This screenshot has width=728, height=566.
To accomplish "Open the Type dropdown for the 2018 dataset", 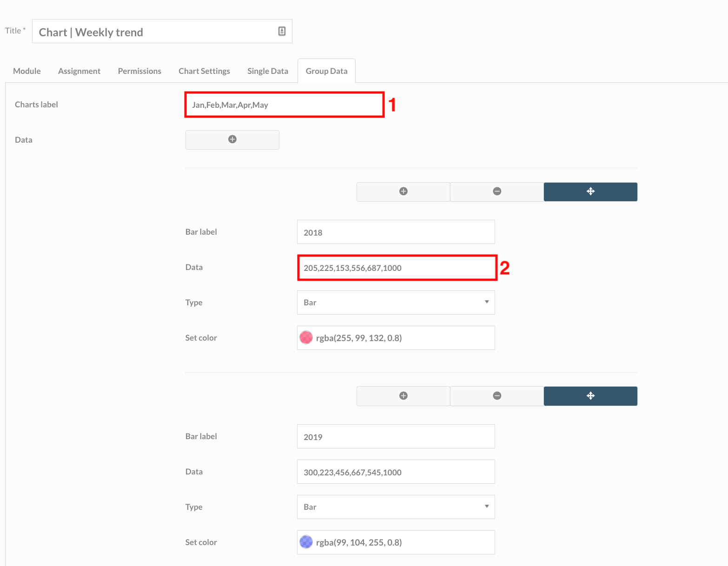I will (x=487, y=302).
